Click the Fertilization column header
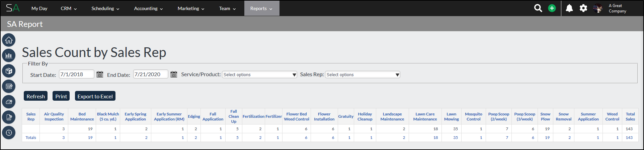 point(253,116)
